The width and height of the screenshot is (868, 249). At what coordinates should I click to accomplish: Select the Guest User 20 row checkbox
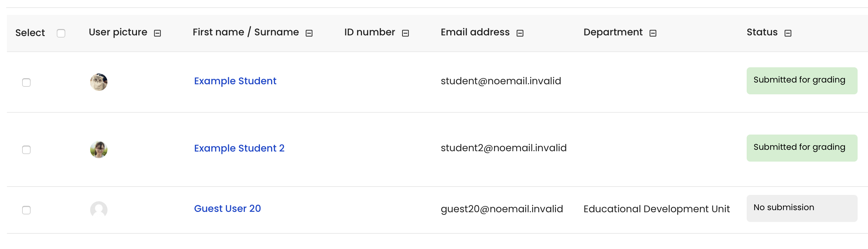tap(26, 210)
